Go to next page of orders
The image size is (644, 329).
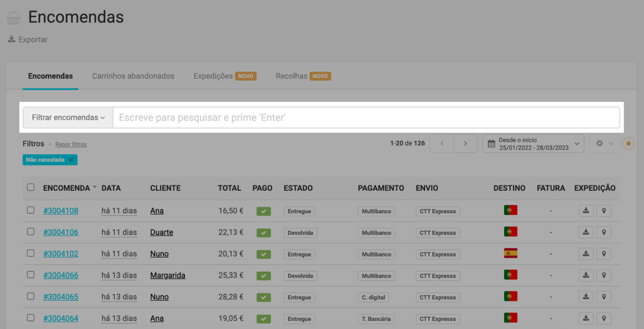pos(465,144)
